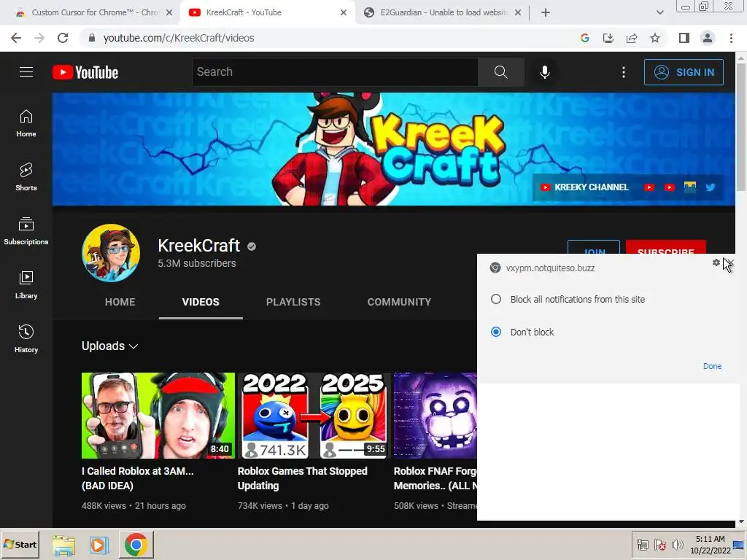Click KreekCraft channel avatar
Viewport: 747px width, 560px height.
tap(111, 253)
